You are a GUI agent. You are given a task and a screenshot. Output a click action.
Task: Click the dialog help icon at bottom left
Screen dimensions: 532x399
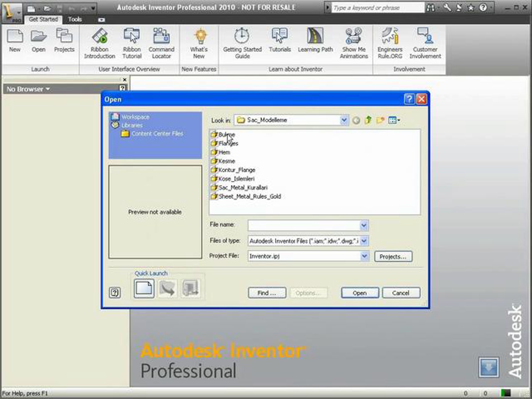click(x=115, y=292)
